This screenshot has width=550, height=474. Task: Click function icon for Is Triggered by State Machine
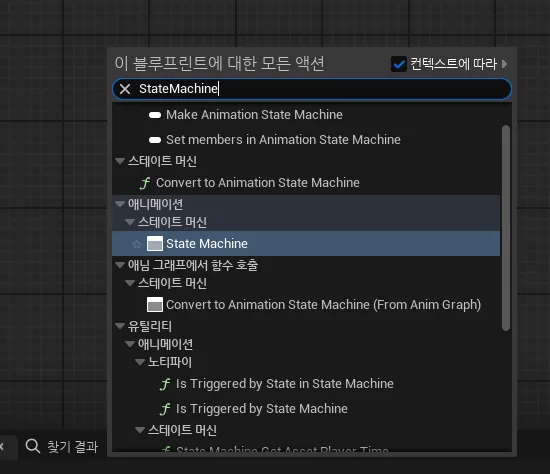pos(165,409)
